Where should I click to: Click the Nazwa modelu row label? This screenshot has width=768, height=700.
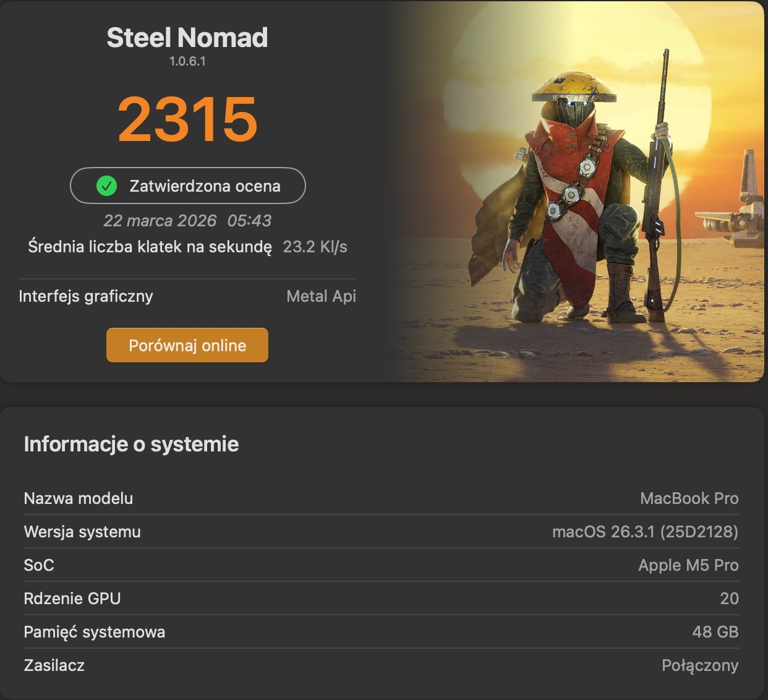[x=79, y=498]
